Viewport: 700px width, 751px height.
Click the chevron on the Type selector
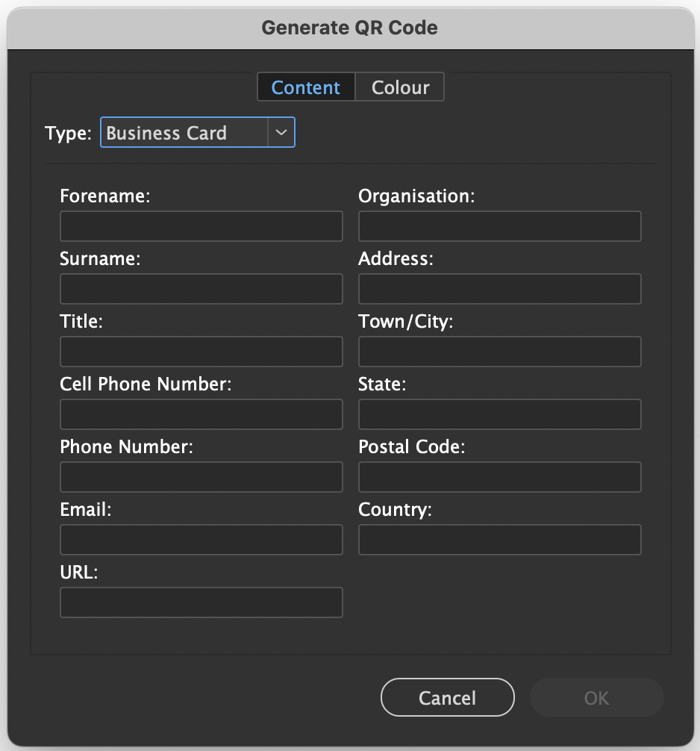coord(281,132)
